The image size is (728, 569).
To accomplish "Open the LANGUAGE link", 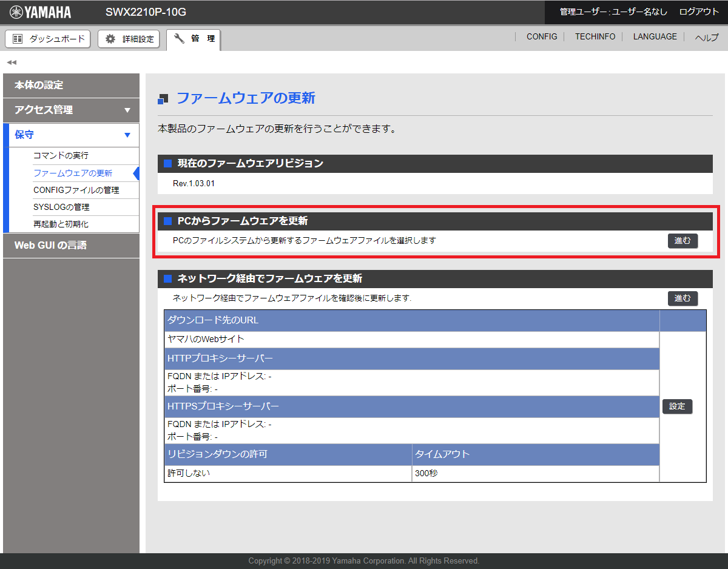I will 655,37.
